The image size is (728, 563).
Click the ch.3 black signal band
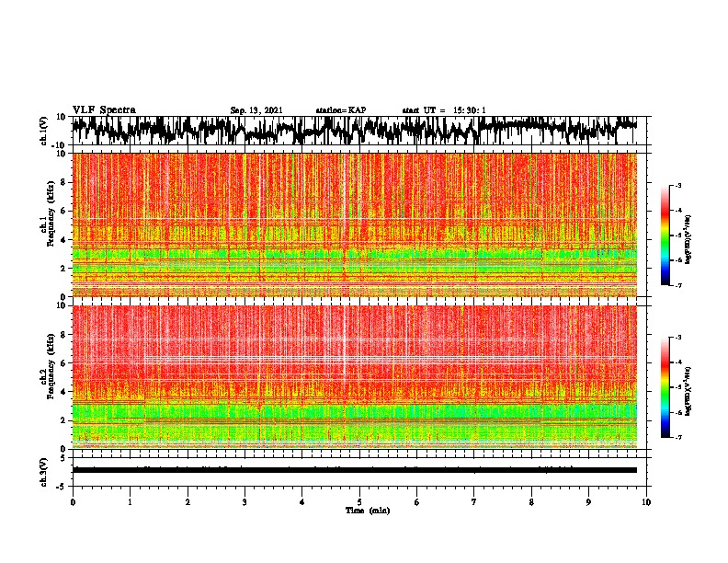[x=355, y=470]
